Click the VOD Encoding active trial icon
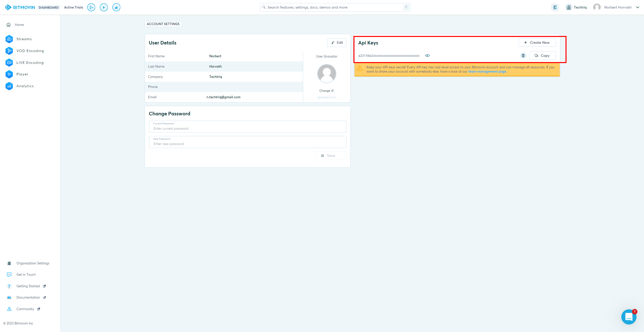644x332 pixels. [91, 7]
